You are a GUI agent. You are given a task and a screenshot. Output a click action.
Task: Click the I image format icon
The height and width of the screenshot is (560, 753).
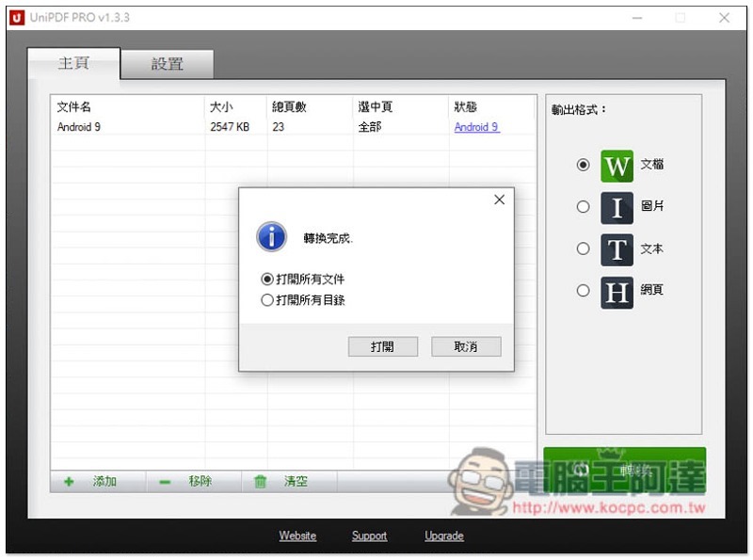617,208
